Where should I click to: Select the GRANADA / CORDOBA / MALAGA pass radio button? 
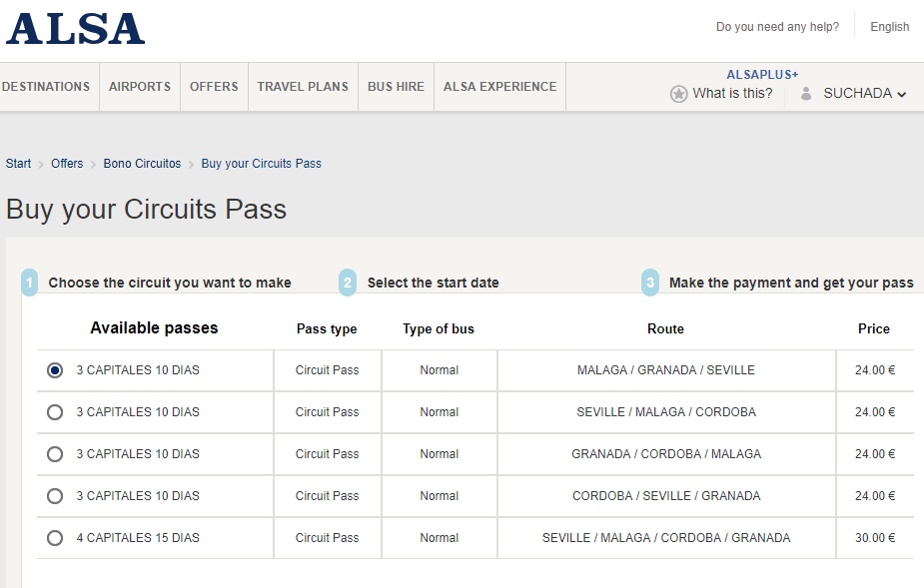55,453
